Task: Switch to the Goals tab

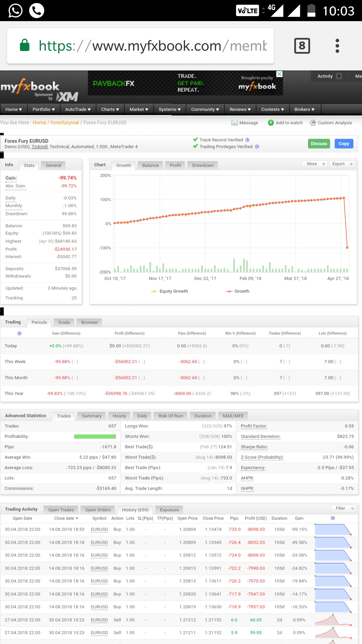Action: [x=64, y=322]
